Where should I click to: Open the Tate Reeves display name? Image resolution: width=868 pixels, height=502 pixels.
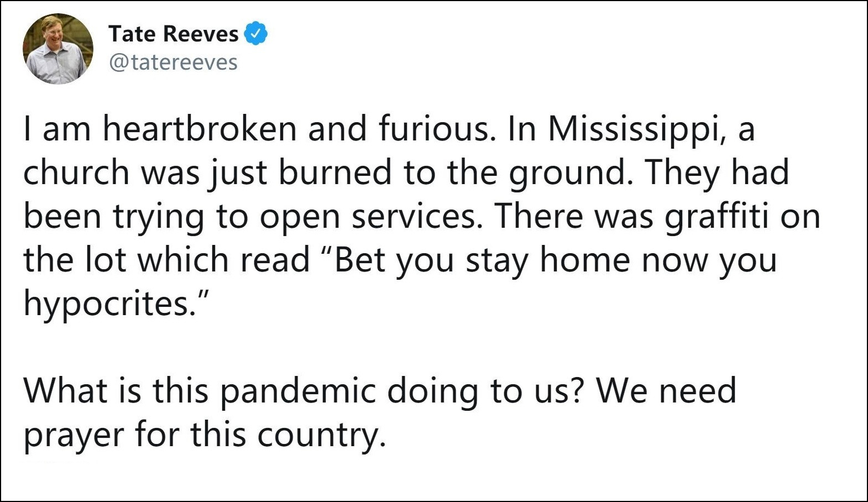click(x=173, y=34)
